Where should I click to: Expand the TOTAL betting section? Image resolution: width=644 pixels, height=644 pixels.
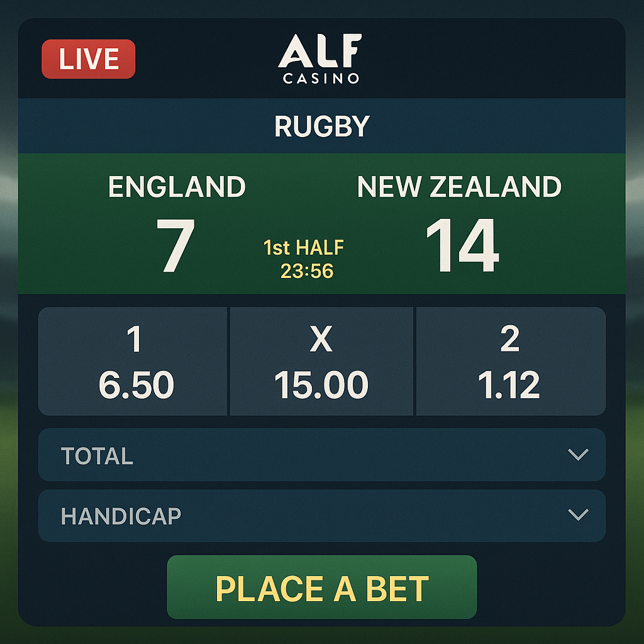322,455
